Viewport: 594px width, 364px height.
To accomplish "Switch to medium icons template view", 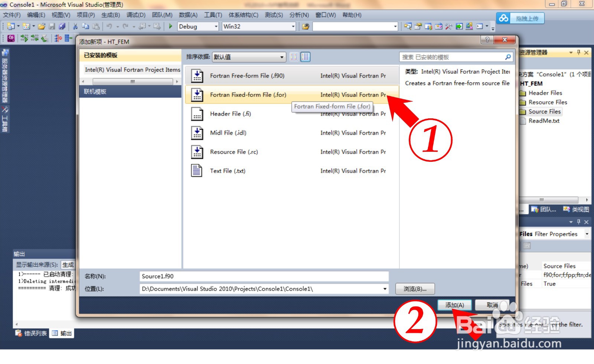I will point(305,57).
